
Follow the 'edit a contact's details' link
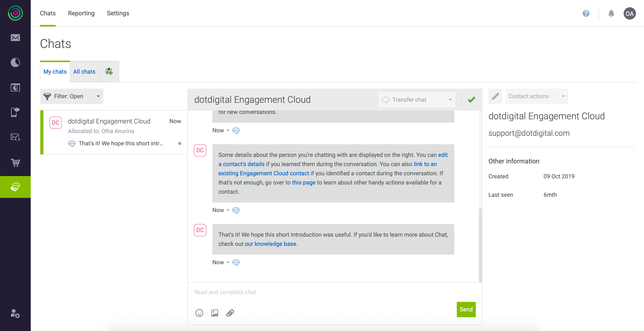241,164
